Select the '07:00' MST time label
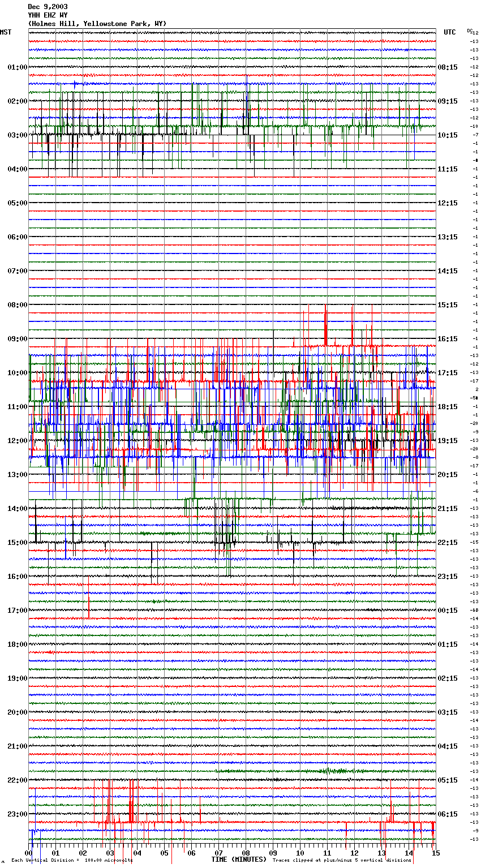 click(18, 271)
